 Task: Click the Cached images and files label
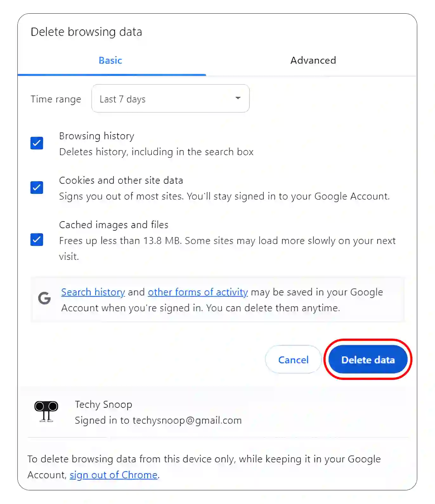tap(114, 225)
